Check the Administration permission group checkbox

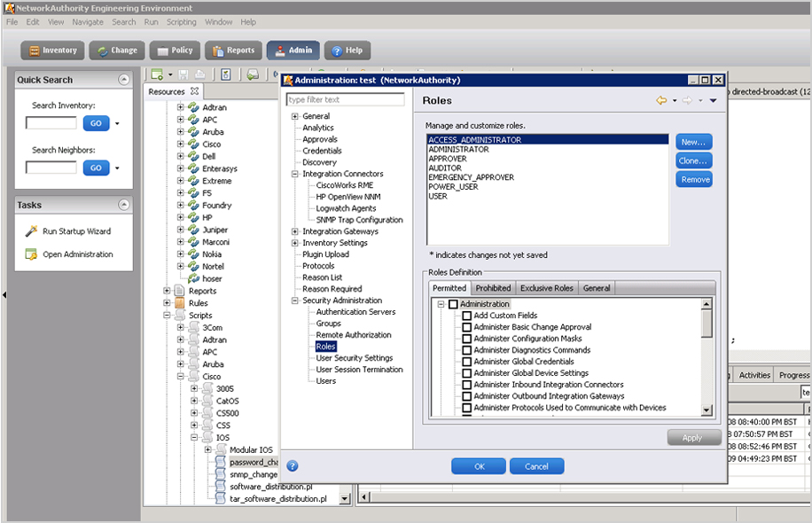[453, 304]
